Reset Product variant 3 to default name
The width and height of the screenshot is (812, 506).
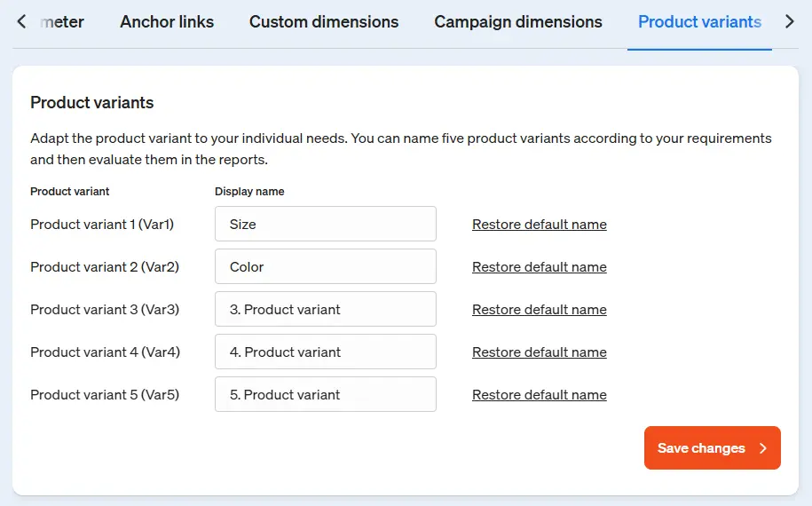pos(540,310)
